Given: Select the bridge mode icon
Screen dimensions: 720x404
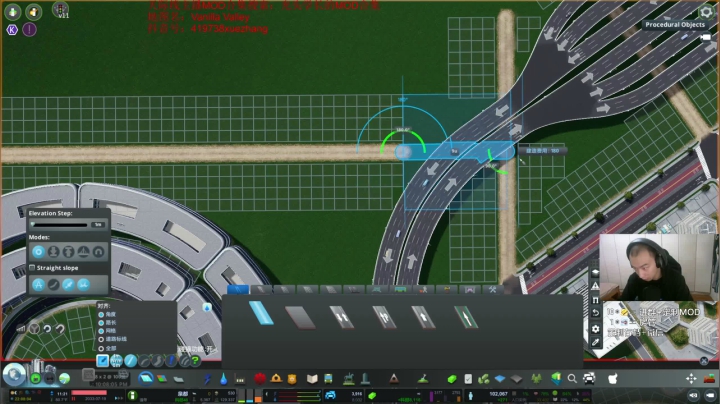Looking at the screenshot, I should point(84,252).
